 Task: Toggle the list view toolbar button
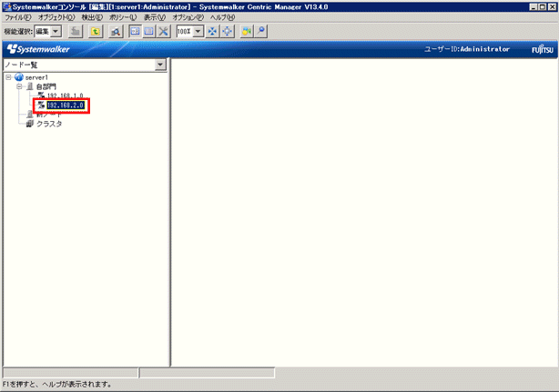149,31
